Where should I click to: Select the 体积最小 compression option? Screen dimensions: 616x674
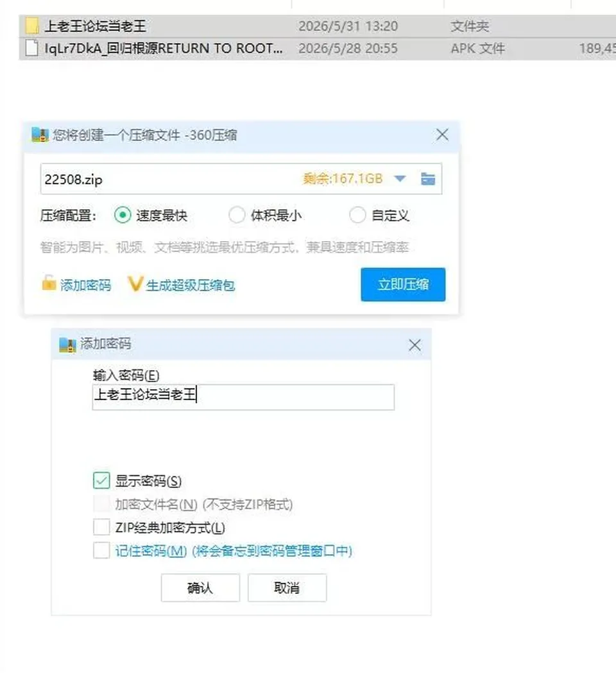click(x=237, y=215)
